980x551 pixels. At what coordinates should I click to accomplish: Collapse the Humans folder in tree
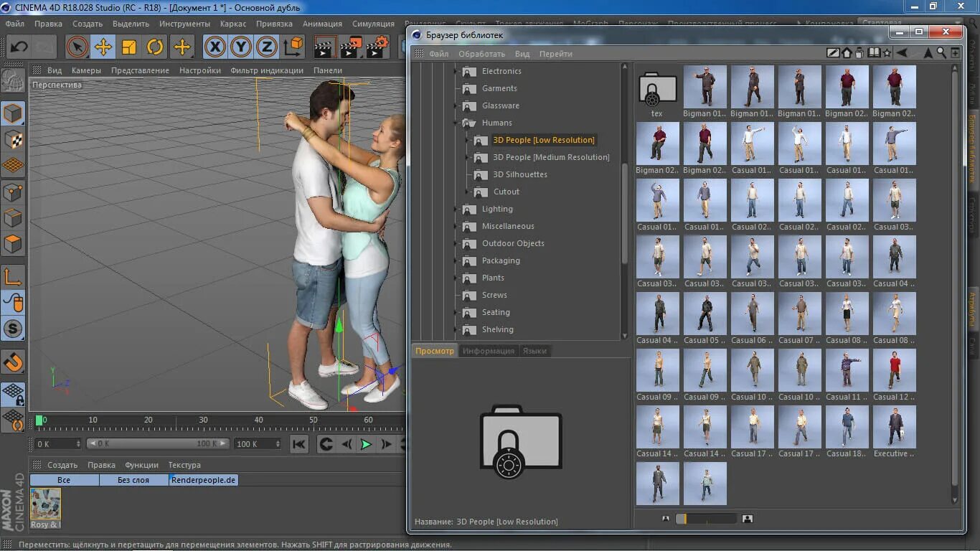pyautogui.click(x=456, y=123)
